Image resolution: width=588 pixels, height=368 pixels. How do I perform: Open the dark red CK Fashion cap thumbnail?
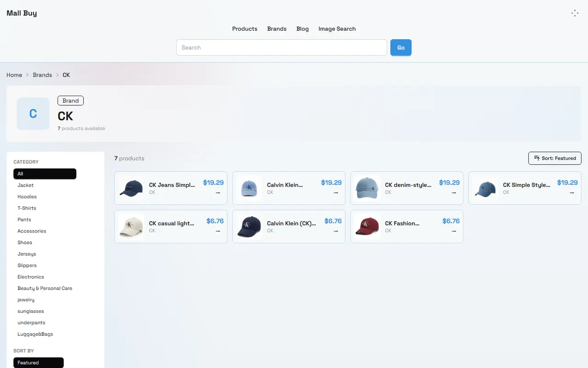[367, 227]
